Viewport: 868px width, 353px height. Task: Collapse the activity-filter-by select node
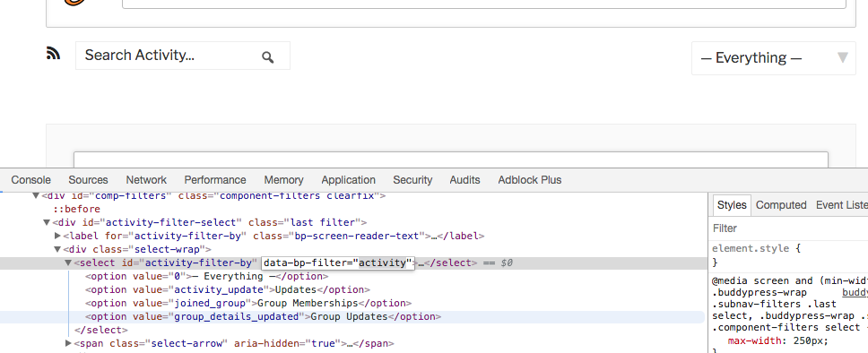pyautogui.click(x=68, y=263)
